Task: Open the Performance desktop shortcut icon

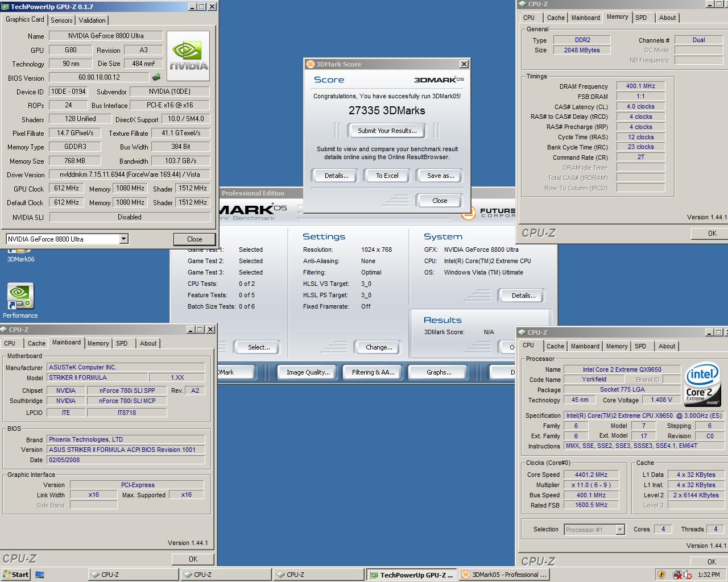Action: pyautogui.click(x=20, y=296)
